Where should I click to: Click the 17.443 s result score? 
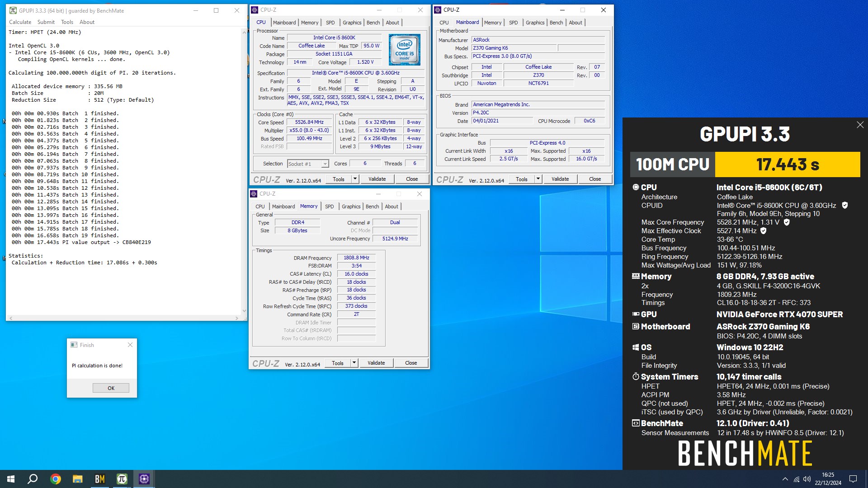point(788,164)
